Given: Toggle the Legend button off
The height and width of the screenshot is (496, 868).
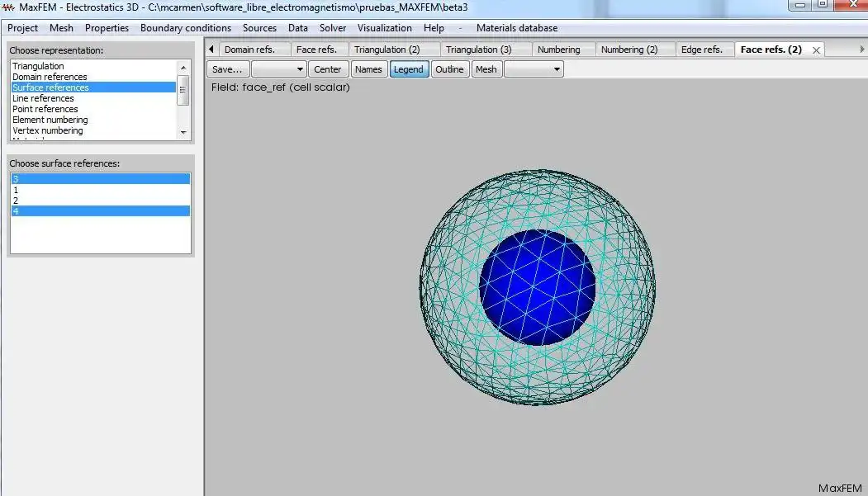Looking at the screenshot, I should click(x=409, y=69).
